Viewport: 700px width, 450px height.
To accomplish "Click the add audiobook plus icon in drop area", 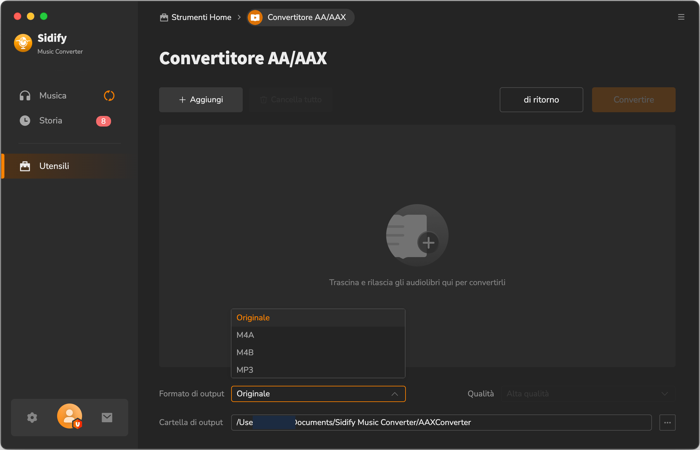I will click(x=417, y=235).
